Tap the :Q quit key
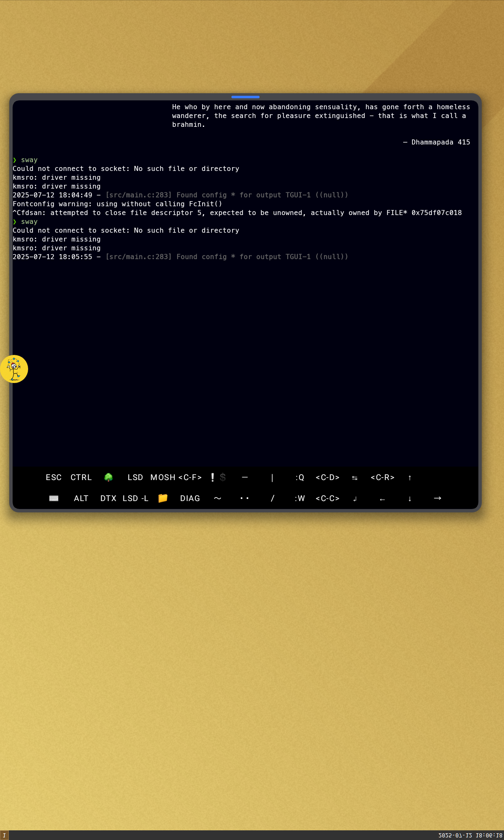 click(x=300, y=478)
